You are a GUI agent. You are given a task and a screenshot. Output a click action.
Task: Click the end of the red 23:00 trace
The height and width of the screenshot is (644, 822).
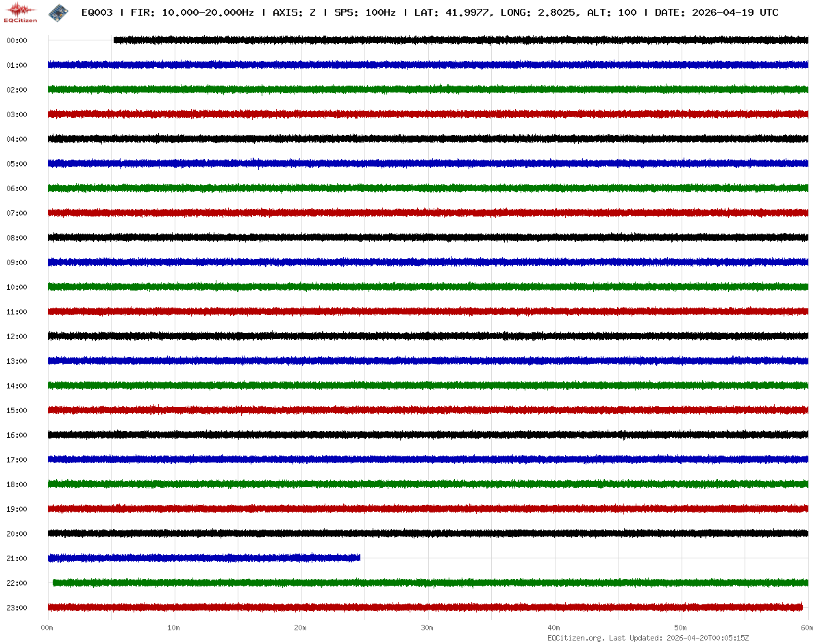click(x=801, y=607)
